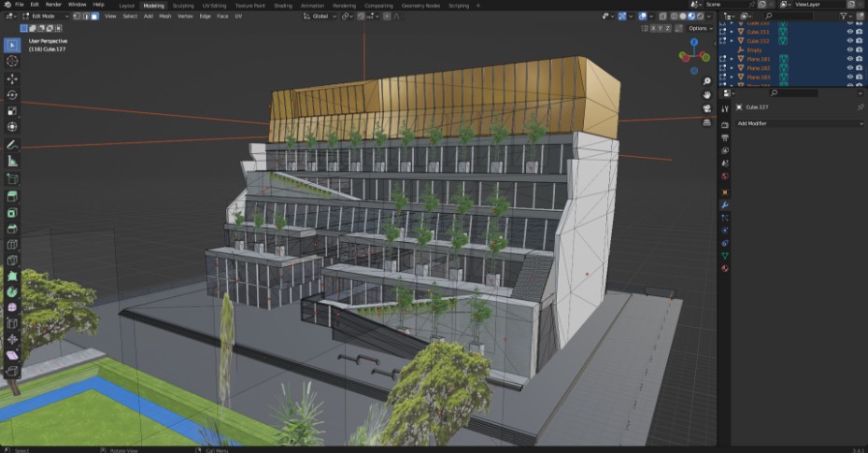Toggle camera view in viewport
Image resolution: width=868 pixels, height=453 pixels.
pos(707,108)
